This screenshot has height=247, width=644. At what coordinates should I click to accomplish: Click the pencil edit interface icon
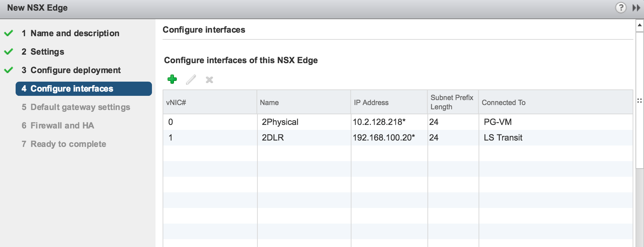tap(191, 79)
